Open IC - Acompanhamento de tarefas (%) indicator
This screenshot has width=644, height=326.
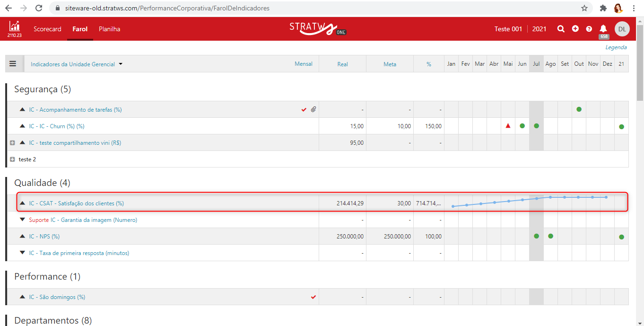pos(76,110)
